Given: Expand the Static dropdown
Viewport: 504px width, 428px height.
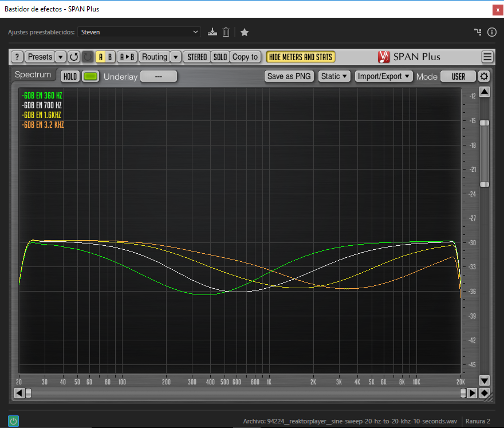Looking at the screenshot, I should 334,76.
